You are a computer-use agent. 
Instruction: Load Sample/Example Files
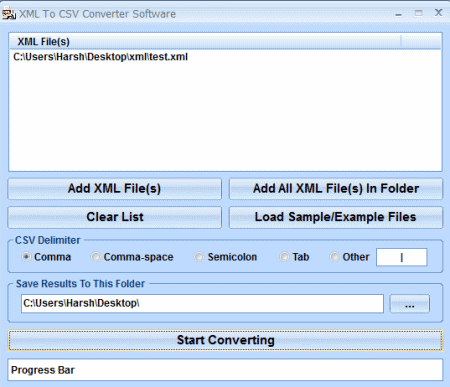click(x=336, y=217)
